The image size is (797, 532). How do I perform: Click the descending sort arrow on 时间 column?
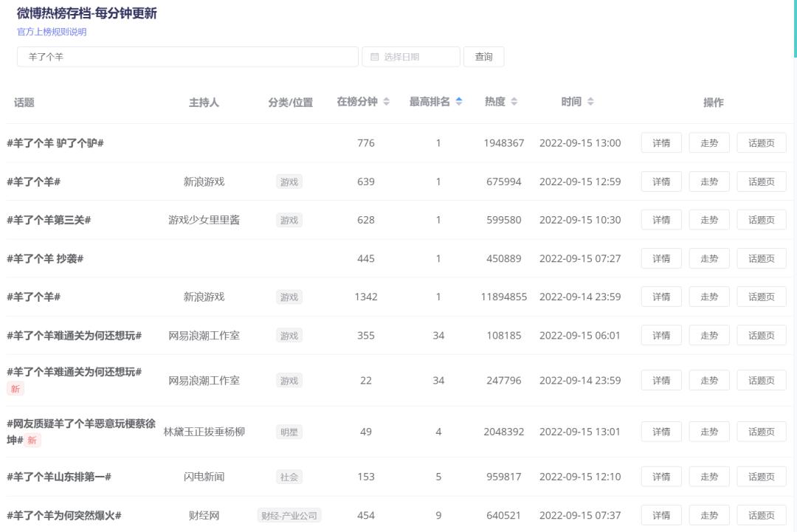589,104
